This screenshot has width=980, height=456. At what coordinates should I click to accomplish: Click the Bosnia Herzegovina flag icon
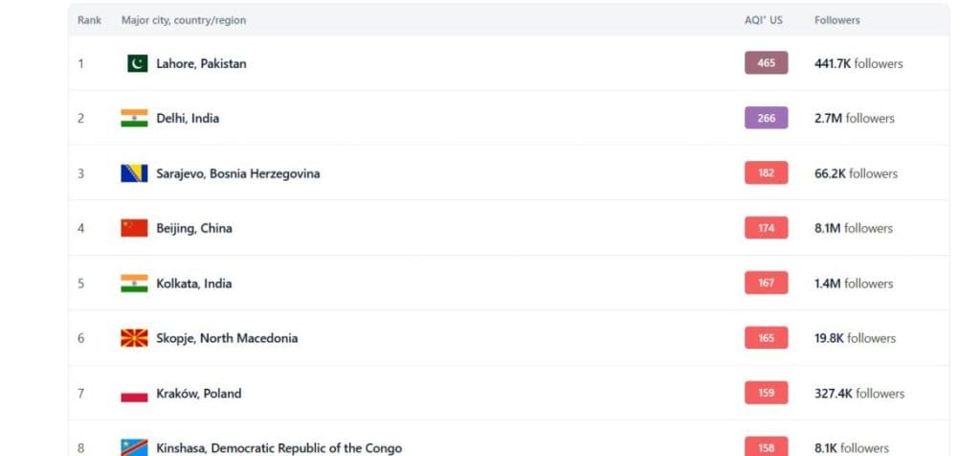[134, 173]
